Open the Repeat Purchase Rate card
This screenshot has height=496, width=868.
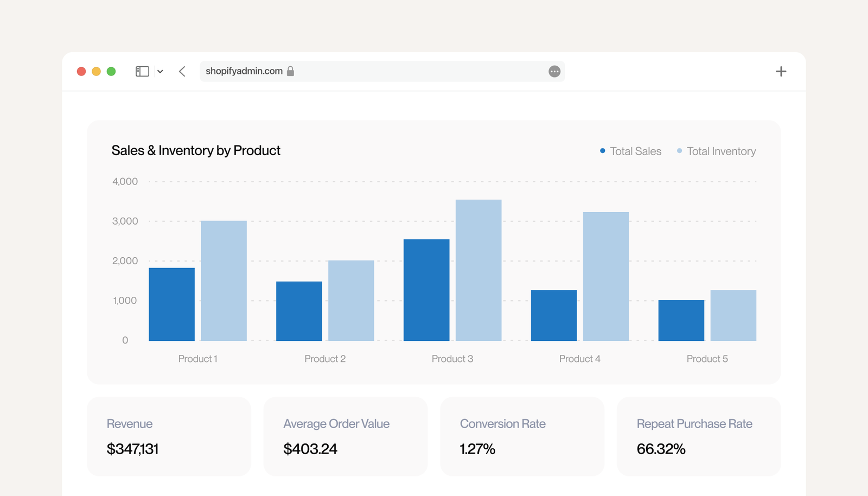pos(699,436)
